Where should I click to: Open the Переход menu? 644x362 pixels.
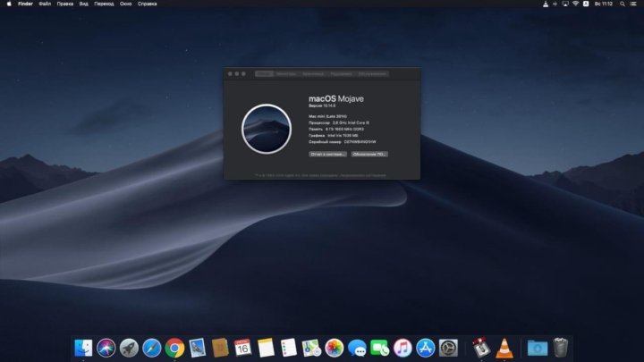pos(104,4)
